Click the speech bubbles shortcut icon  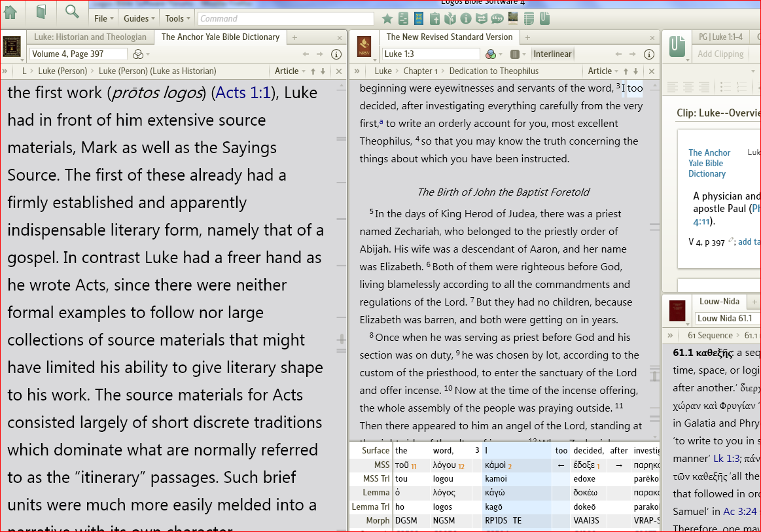497,19
